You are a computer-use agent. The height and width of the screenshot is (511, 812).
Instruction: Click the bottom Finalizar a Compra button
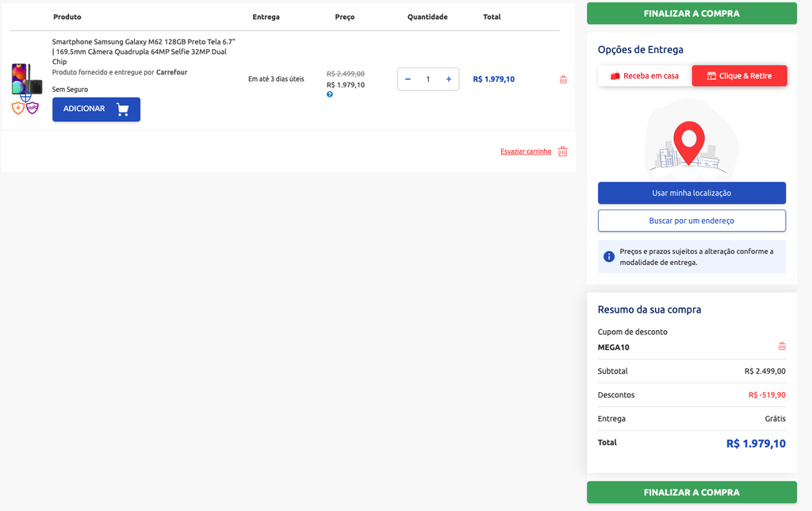click(691, 492)
